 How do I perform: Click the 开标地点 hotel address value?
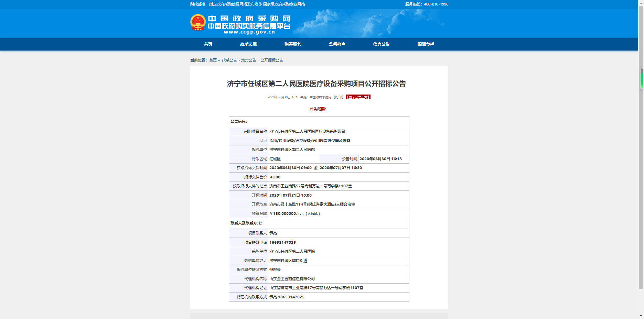[x=312, y=204]
